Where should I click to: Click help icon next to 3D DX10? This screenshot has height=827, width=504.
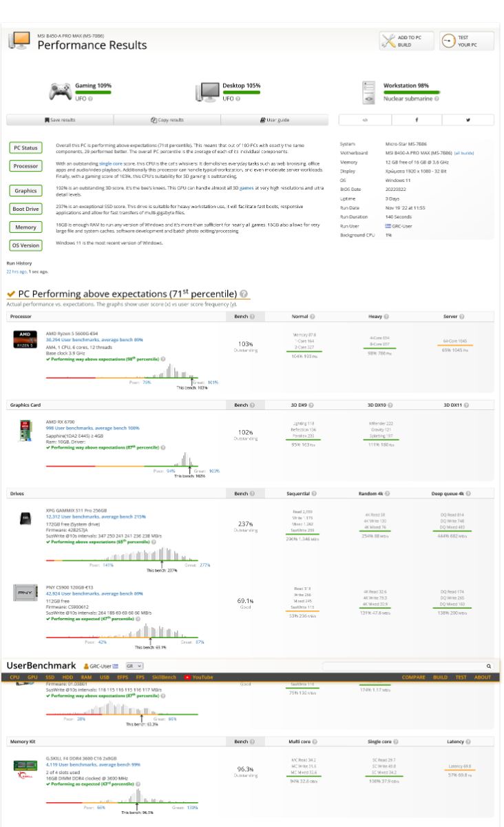tap(392, 405)
